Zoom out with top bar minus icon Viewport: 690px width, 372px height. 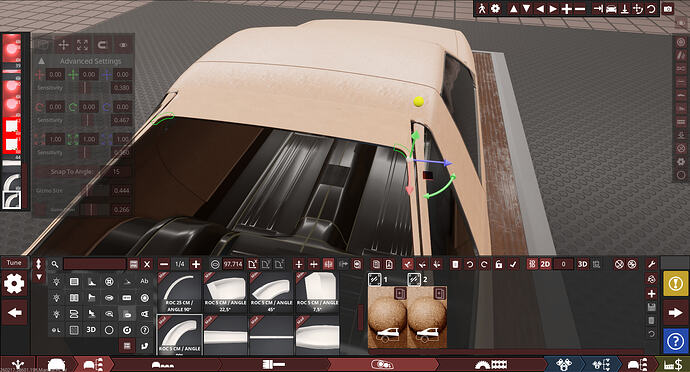click(580, 9)
